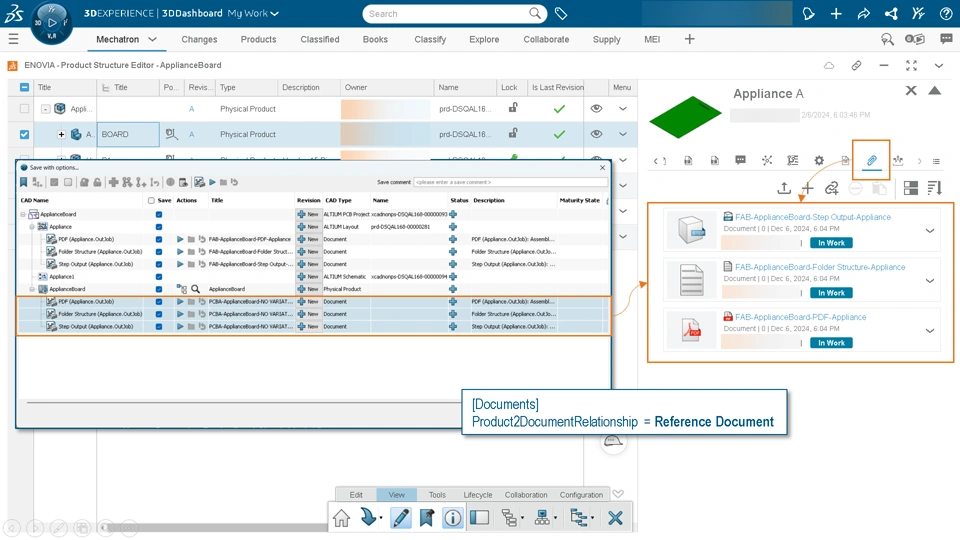The width and height of the screenshot is (960, 540).
Task: Expand options for FAB-ApplianceBoard-Step Output document
Action: [929, 231]
